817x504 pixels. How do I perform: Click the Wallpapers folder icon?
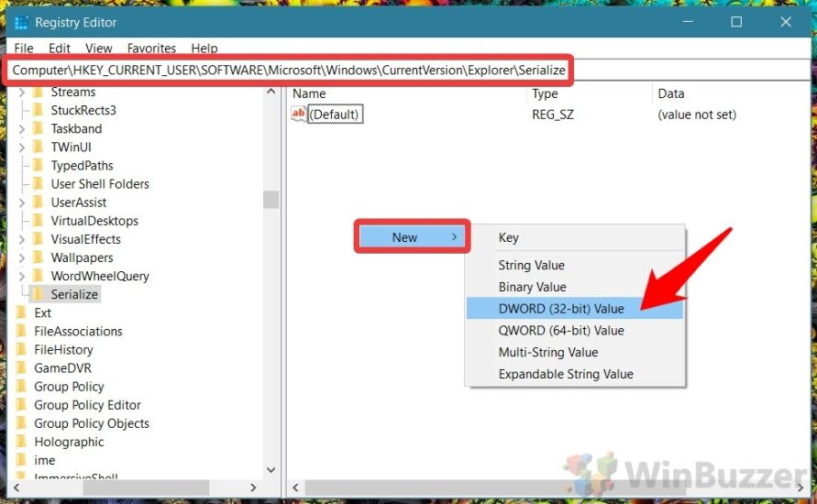(38, 257)
